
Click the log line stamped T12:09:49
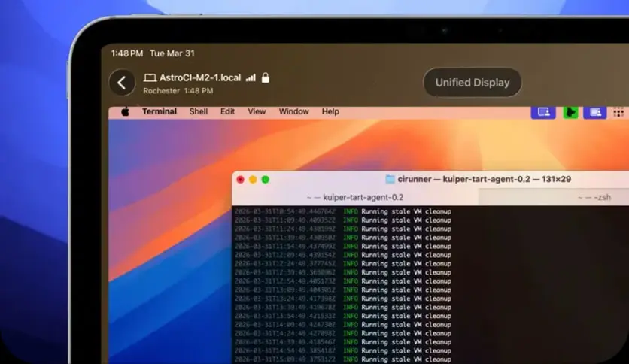[343, 255]
